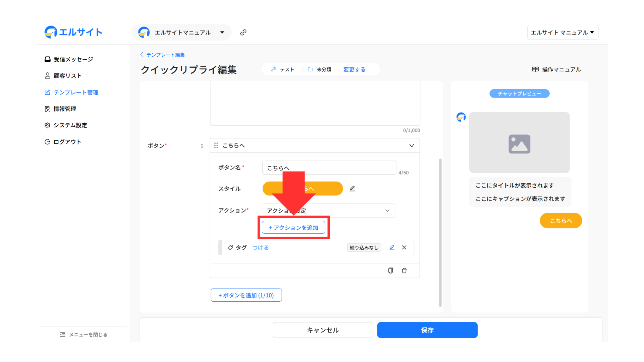
Task: Go to 顧客リスト in sidebar
Action: pyautogui.click(x=67, y=76)
